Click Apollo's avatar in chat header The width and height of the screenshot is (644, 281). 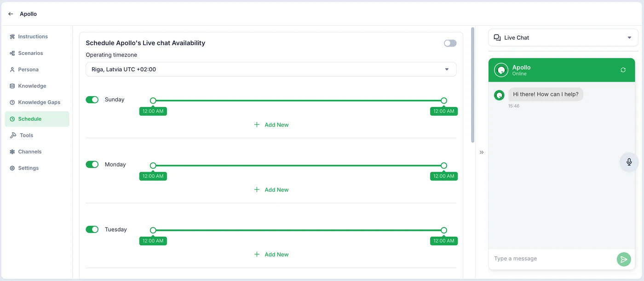pos(501,70)
